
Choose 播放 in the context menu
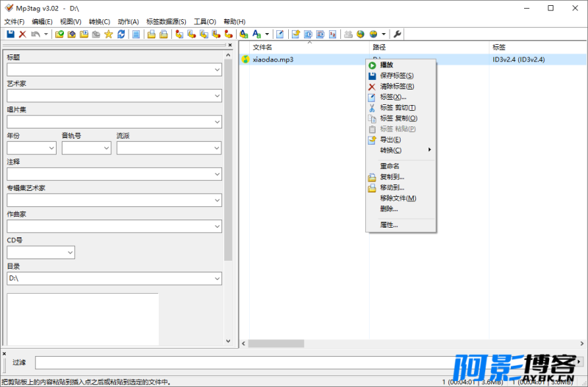click(x=401, y=65)
